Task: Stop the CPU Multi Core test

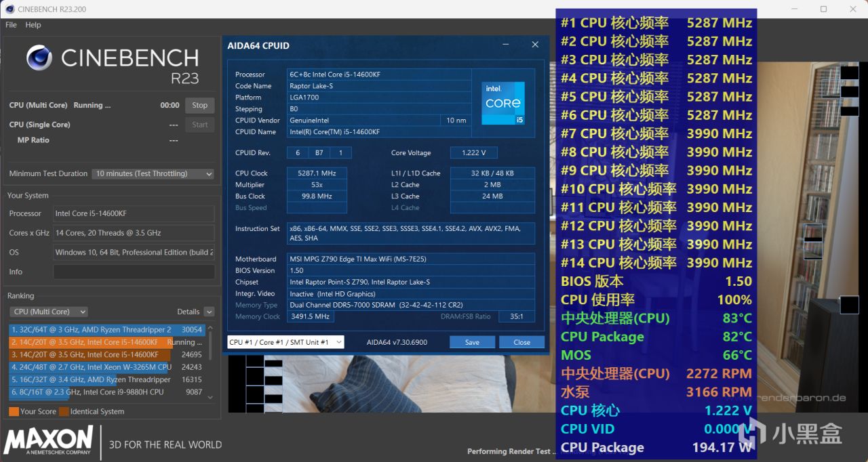Action: pyautogui.click(x=199, y=105)
